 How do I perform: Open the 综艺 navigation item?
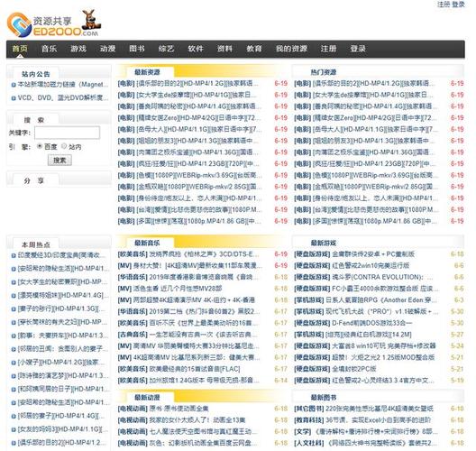click(167, 49)
